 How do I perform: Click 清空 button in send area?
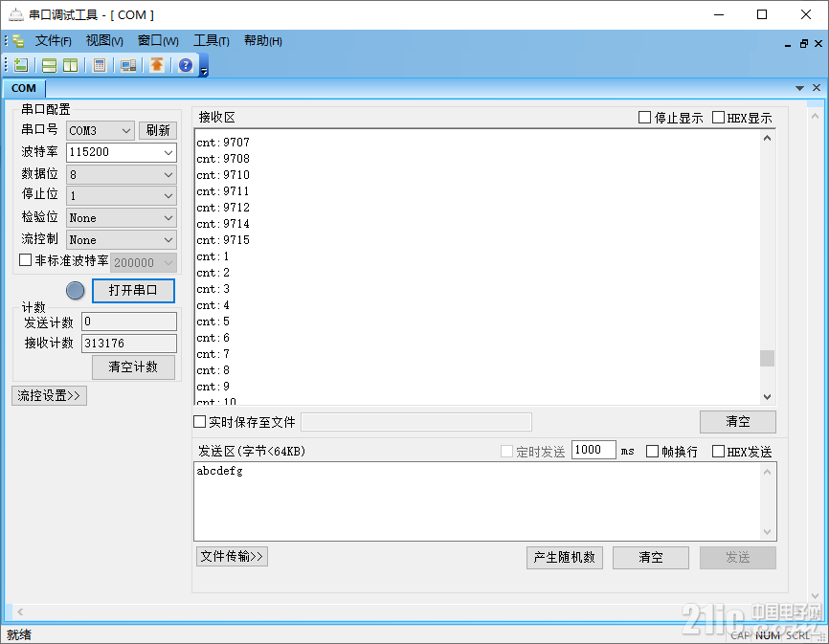(x=651, y=558)
